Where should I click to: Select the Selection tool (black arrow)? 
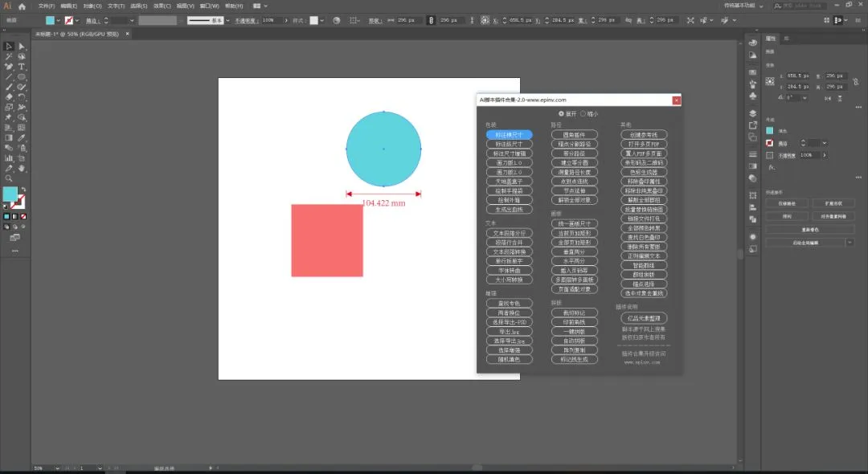pos(9,47)
